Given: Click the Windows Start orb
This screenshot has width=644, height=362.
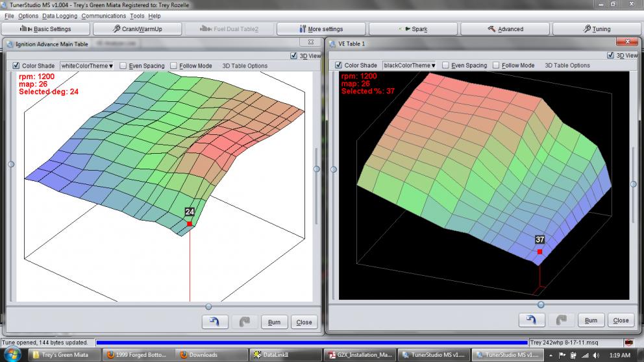Looking at the screenshot, I should [14, 355].
